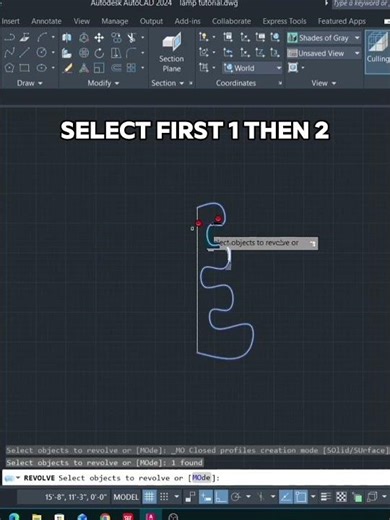Click the UCS Z-axis icon
390x520 pixels.
click(260, 53)
